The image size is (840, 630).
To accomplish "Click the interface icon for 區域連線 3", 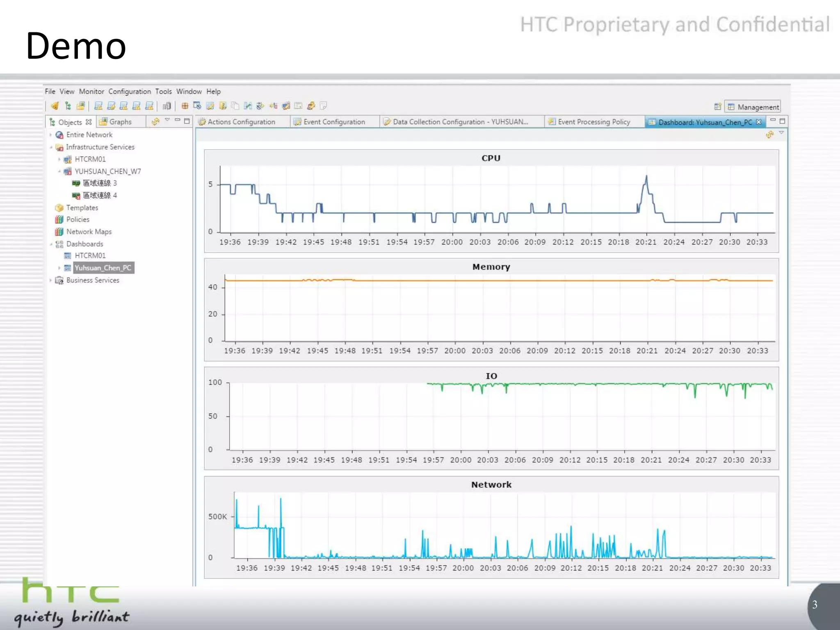I will (x=76, y=183).
